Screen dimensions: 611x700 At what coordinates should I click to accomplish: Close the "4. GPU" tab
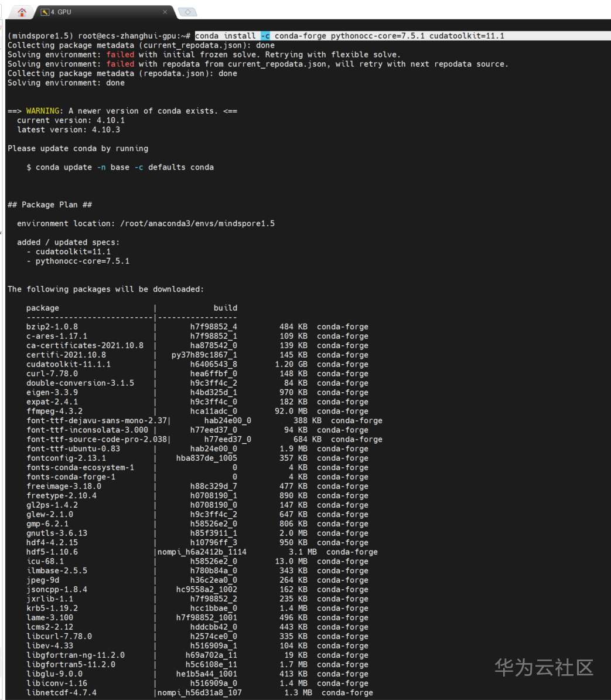click(165, 12)
